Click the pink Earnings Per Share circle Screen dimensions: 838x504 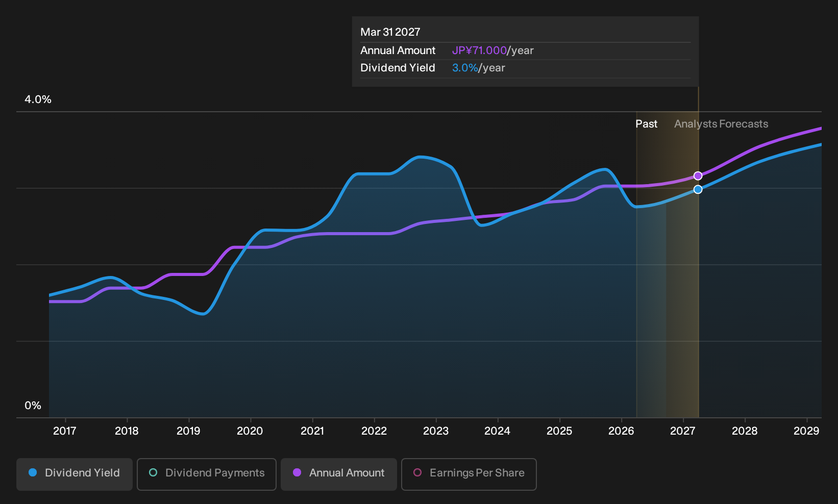[417, 472]
